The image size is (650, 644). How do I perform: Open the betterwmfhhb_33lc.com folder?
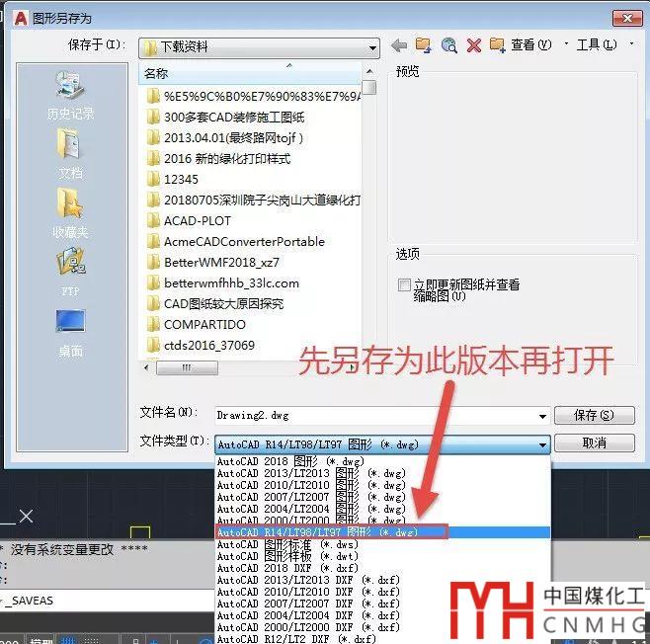point(223,283)
